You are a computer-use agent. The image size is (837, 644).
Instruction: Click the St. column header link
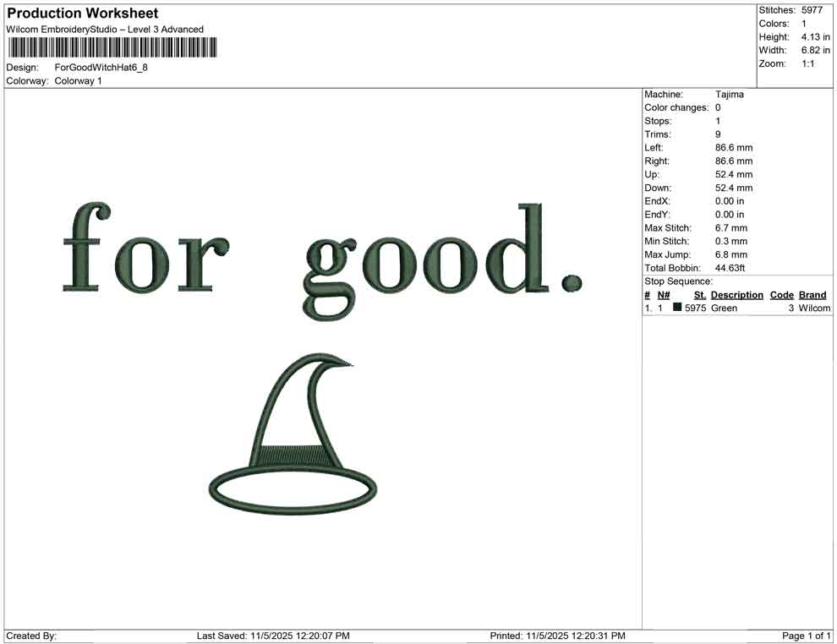[699, 294]
